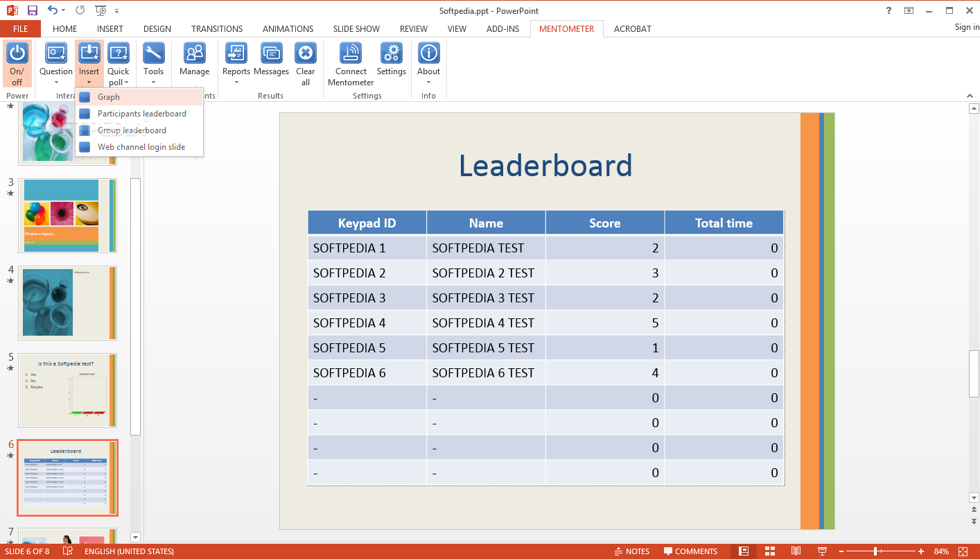Switch to Reading View icon

(x=796, y=551)
